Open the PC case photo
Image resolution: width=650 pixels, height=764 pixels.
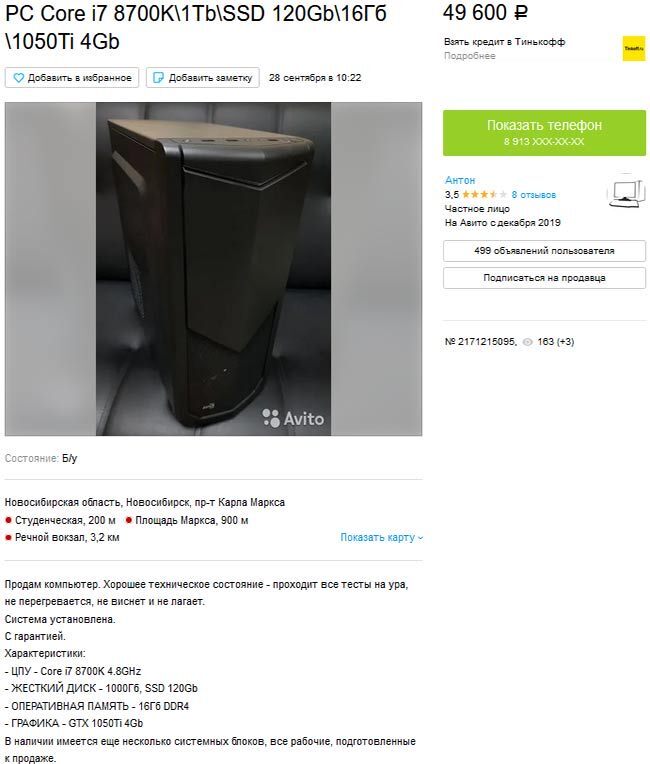[x=213, y=269]
